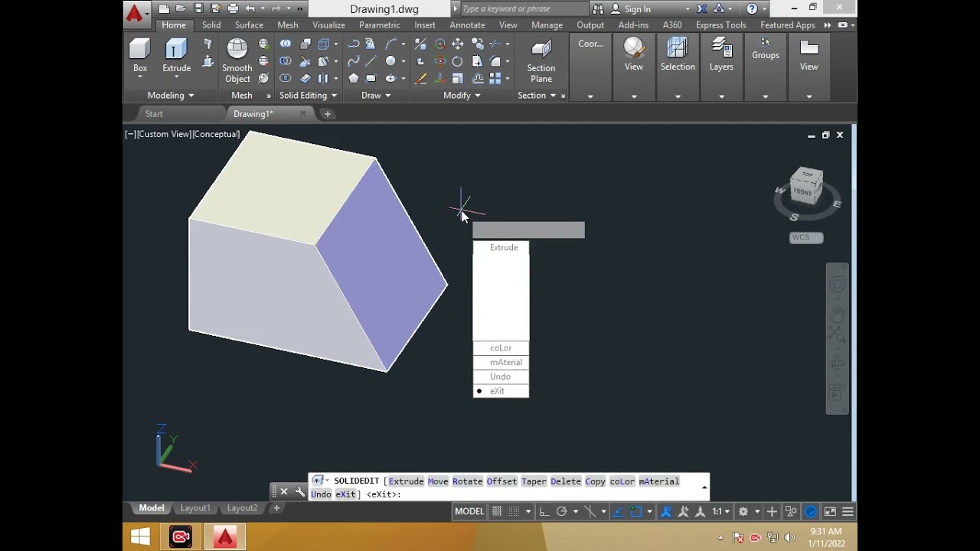Select the Scale tool in Modify panel
The width and height of the screenshot is (980, 551).
coord(458,78)
